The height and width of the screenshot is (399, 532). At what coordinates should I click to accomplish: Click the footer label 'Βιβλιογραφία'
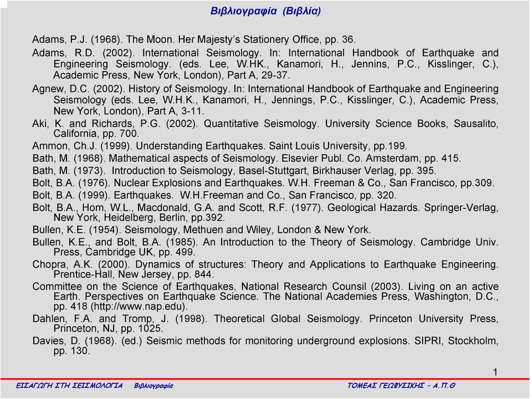(154, 386)
